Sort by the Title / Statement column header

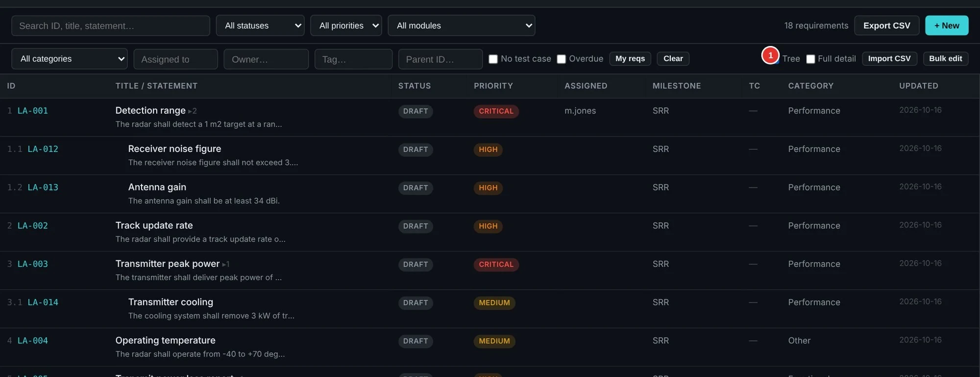tap(156, 86)
